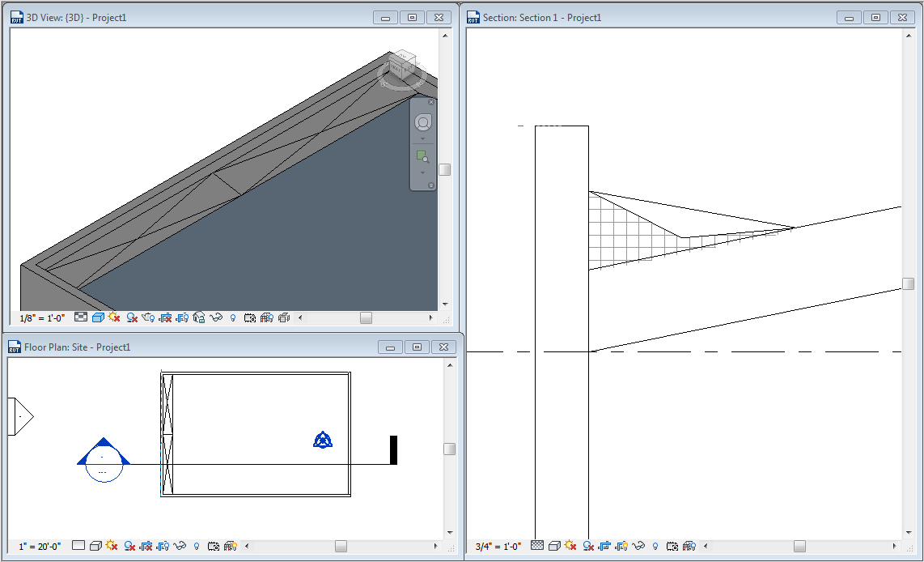This screenshot has height=562, width=924.
Task: Toggle crop region visibility in the Section view
Action: coord(621,546)
